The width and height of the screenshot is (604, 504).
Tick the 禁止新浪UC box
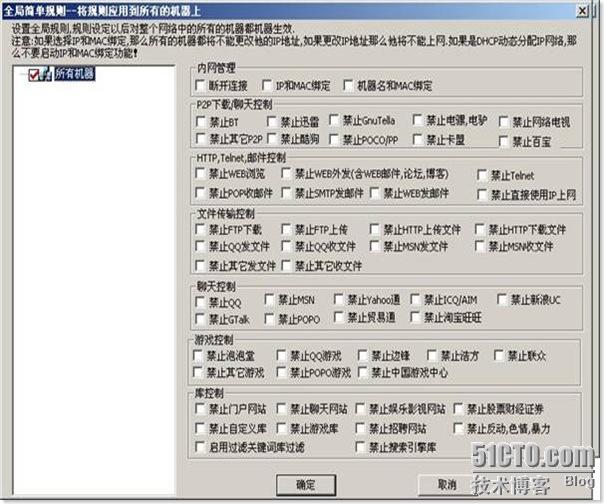(502, 299)
